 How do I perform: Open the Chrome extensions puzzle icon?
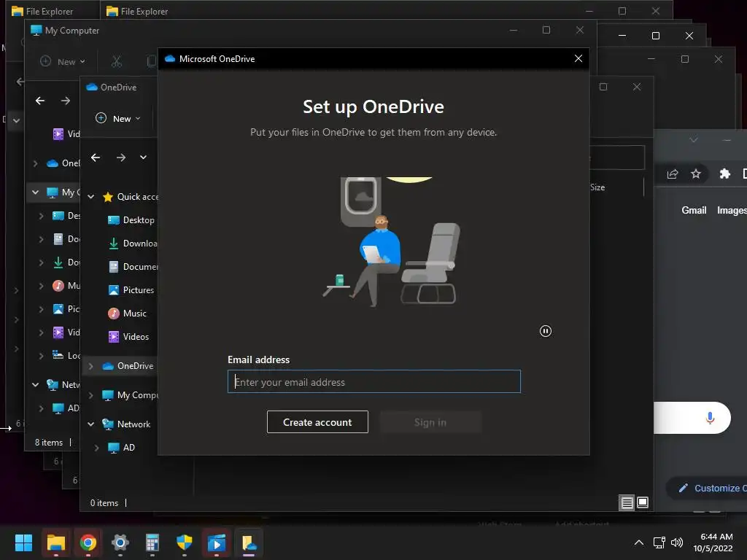tap(724, 174)
